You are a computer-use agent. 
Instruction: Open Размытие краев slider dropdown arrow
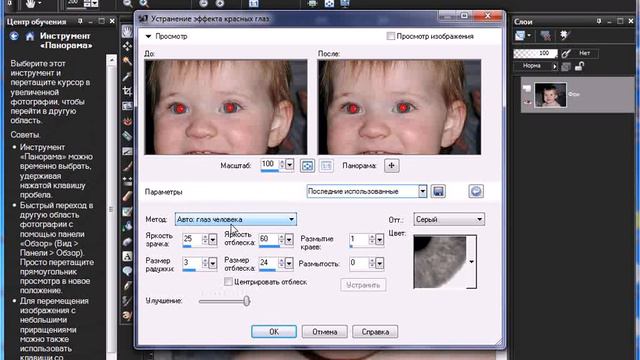(380, 240)
